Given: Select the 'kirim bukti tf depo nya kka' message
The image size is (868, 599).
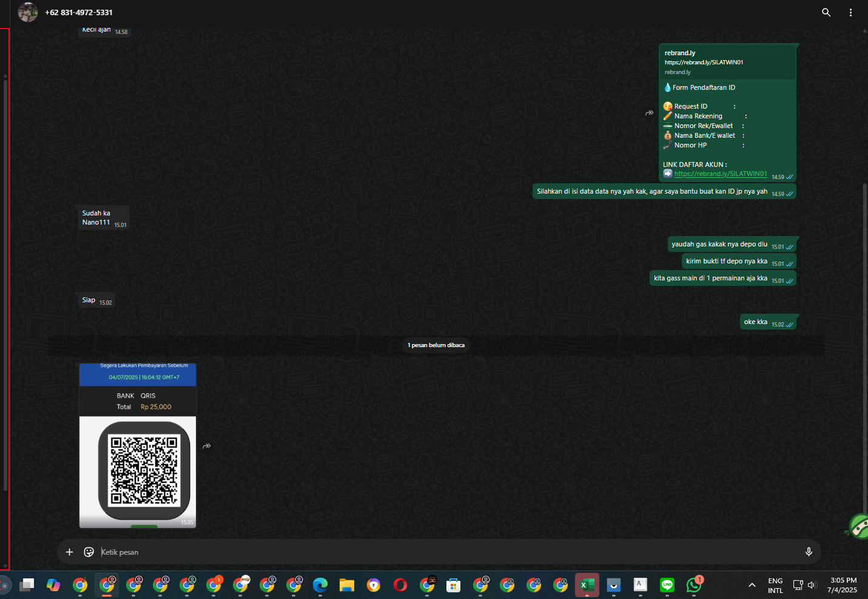Looking at the screenshot, I should [739, 262].
